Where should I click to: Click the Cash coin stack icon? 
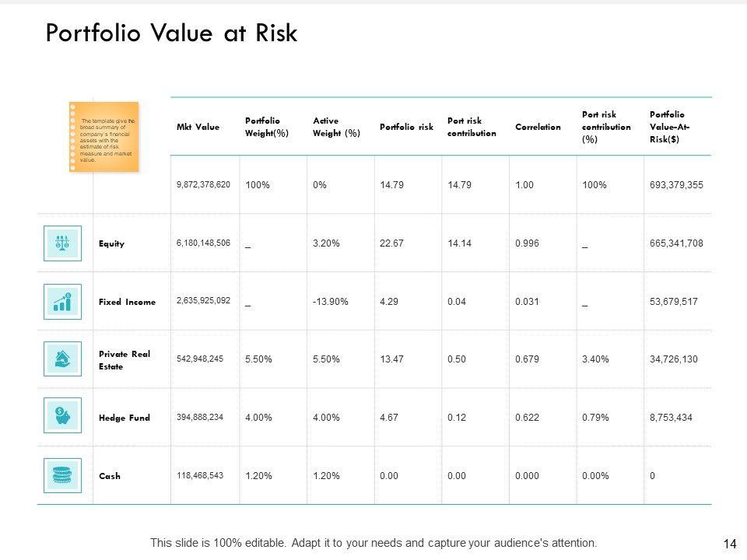[x=63, y=475]
